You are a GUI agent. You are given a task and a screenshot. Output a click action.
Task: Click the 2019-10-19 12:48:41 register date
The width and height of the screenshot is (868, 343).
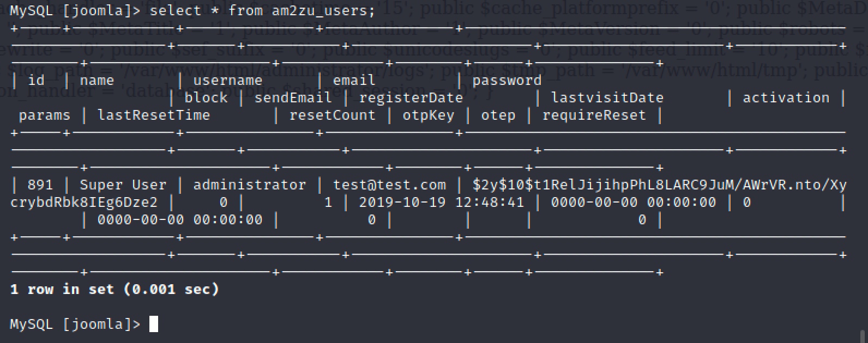[441, 203]
